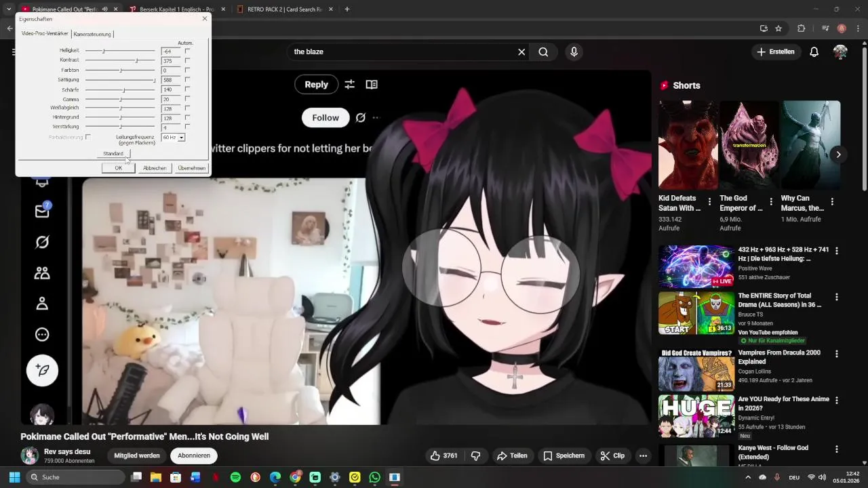This screenshot has width=868, height=488.
Task: Open the tab search arrow in Chrome
Action: [x=9, y=9]
